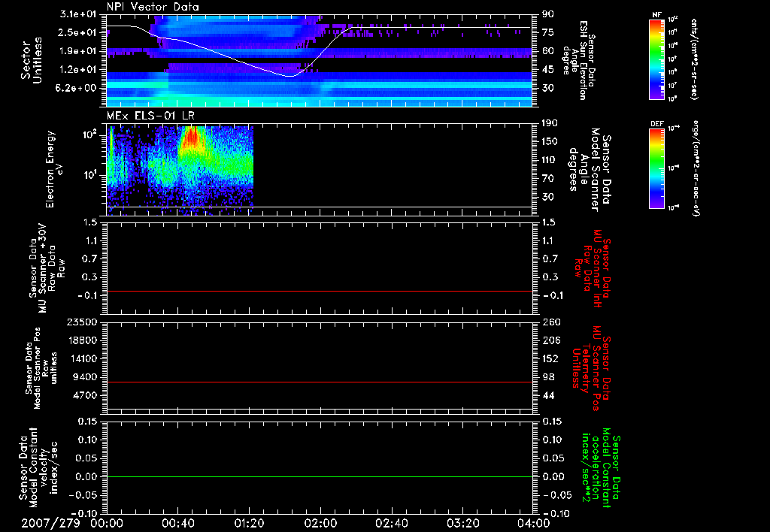The width and height of the screenshot is (770, 532).
Task: Click the '45' sun elevation tick value
Action: 547,70
